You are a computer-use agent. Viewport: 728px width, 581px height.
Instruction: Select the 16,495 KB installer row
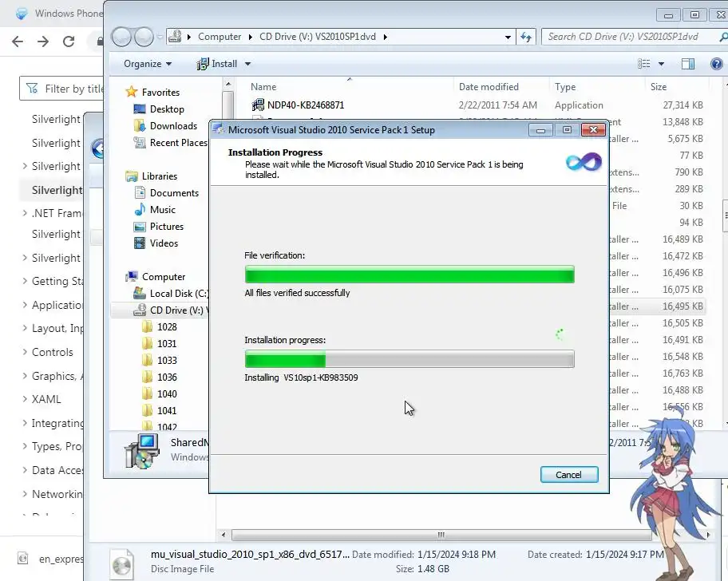657,306
